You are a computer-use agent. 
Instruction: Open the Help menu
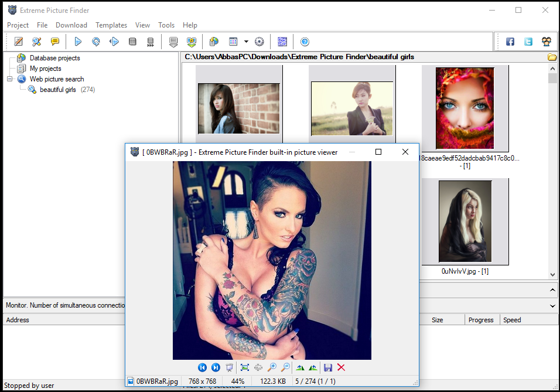[x=190, y=25]
